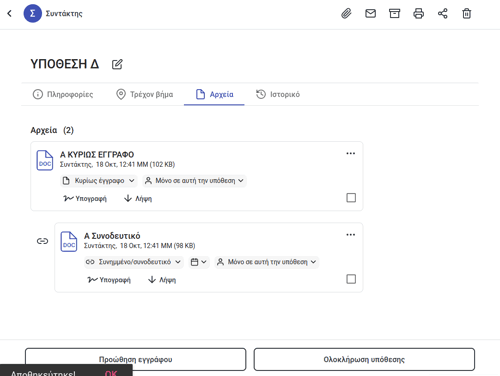Switch to the Πληροφορίες tab
Viewport: 500px width, 376px height.
tap(63, 94)
